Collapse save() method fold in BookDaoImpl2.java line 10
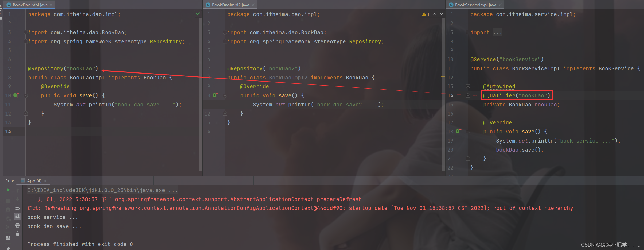 coord(225,95)
